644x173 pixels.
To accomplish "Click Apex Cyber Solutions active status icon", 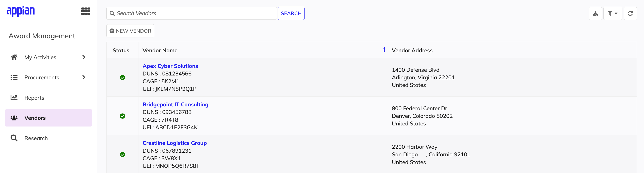I will point(123,78).
